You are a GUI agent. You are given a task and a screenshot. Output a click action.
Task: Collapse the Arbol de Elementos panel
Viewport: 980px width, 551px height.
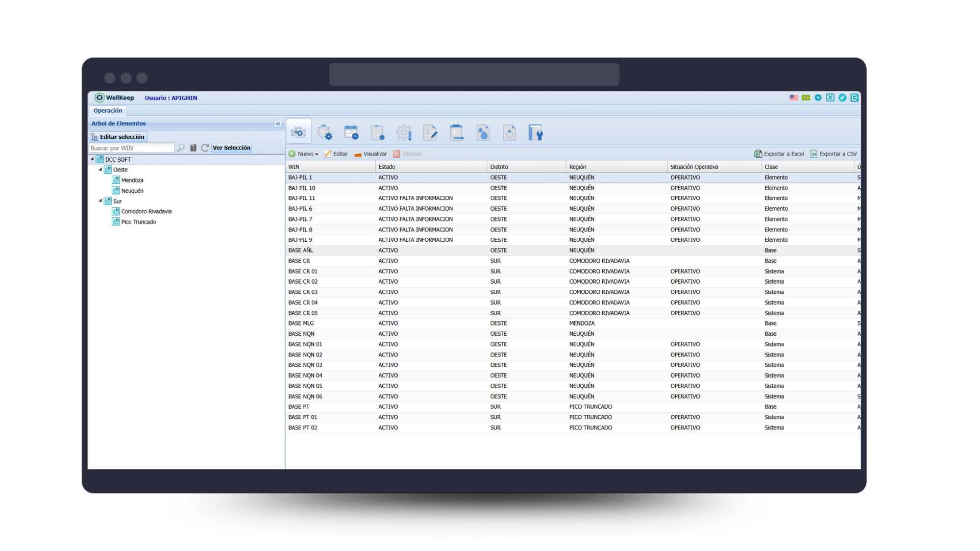tap(278, 124)
